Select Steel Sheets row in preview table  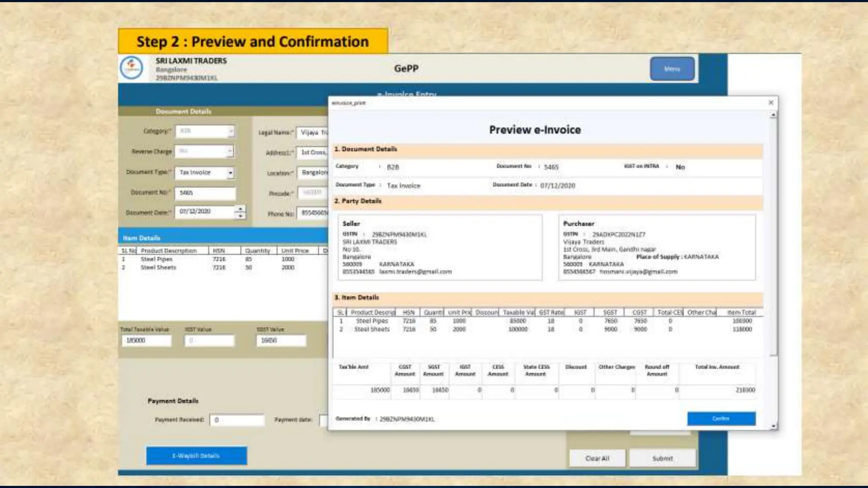point(372,329)
